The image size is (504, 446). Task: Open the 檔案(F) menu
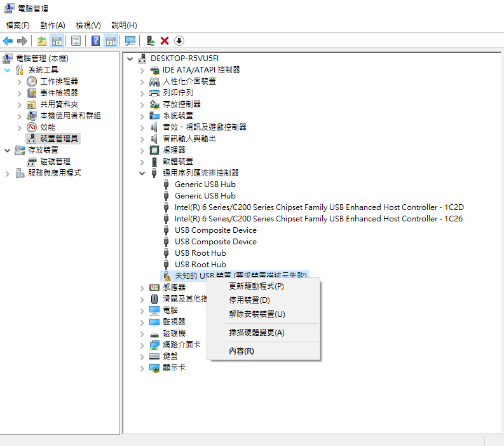tap(18, 25)
